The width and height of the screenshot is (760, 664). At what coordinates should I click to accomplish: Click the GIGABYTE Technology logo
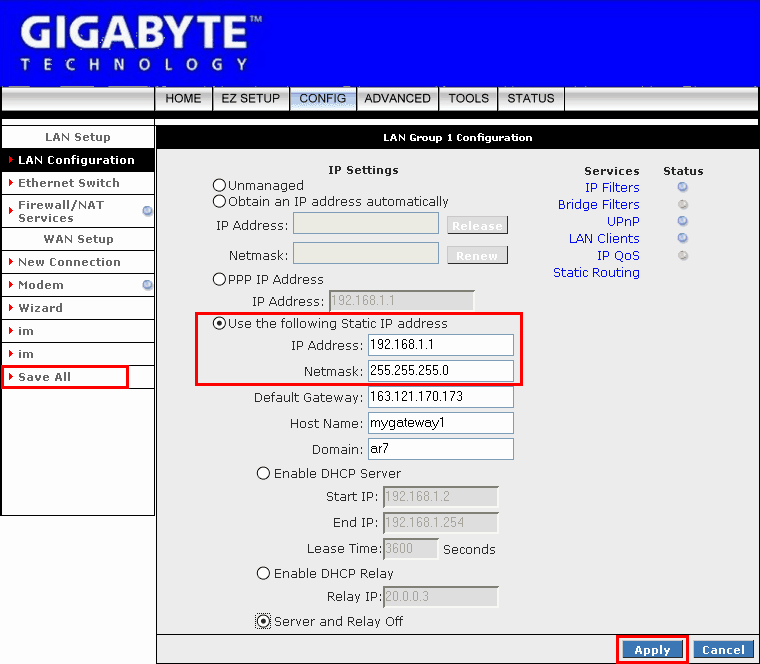pos(141,43)
